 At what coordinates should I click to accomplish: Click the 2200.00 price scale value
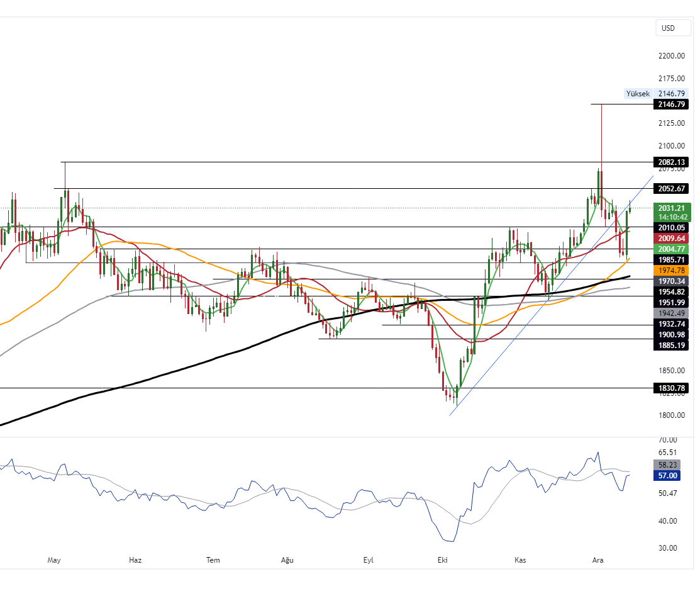click(x=671, y=56)
